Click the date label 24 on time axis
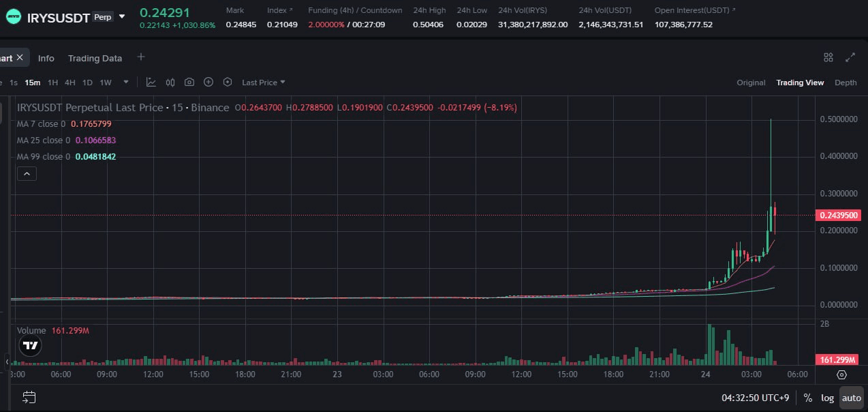The image size is (868, 412). (x=705, y=374)
